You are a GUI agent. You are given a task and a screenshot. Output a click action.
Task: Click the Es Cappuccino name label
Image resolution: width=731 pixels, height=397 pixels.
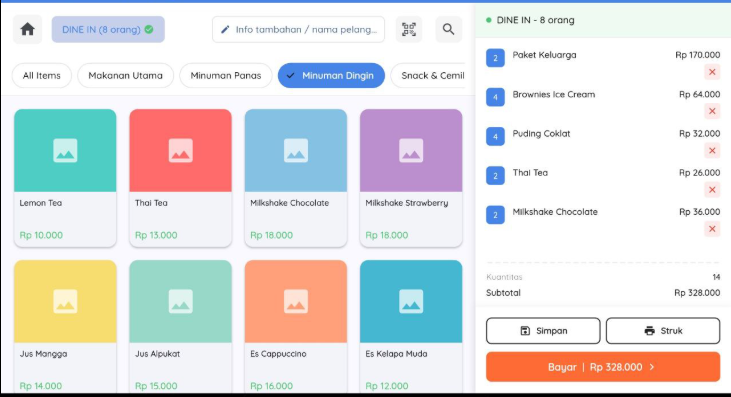[278, 354]
